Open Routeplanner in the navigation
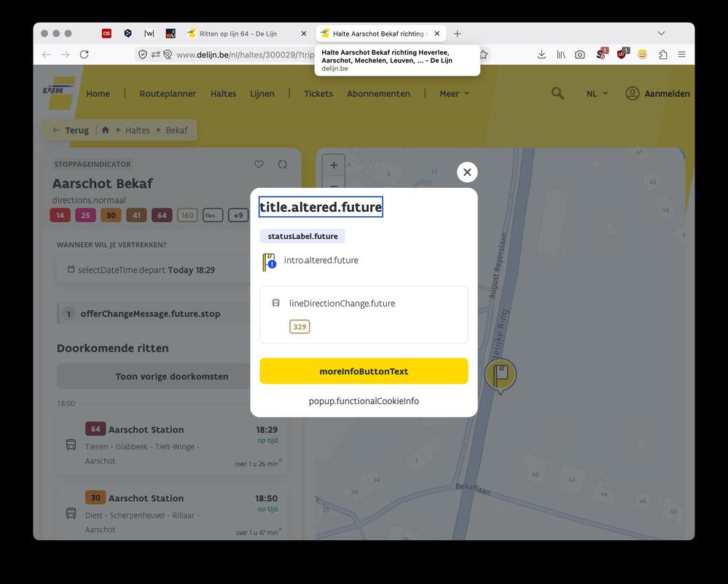The width and height of the screenshot is (728, 584). tap(168, 94)
